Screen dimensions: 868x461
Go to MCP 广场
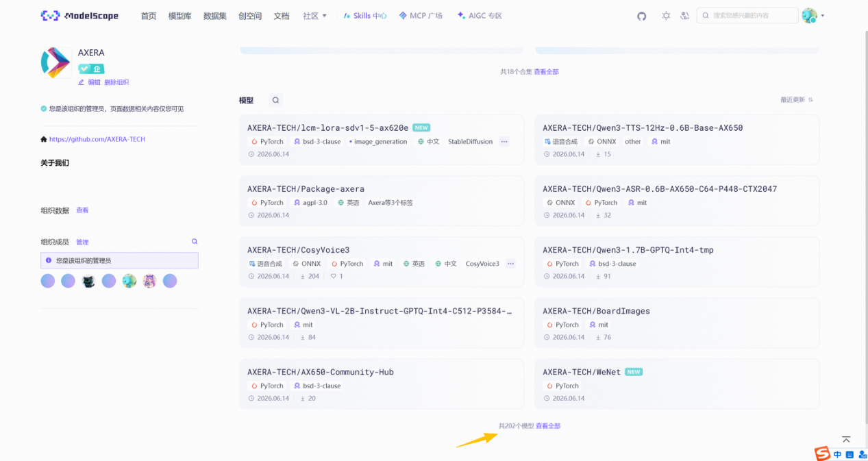[421, 16]
